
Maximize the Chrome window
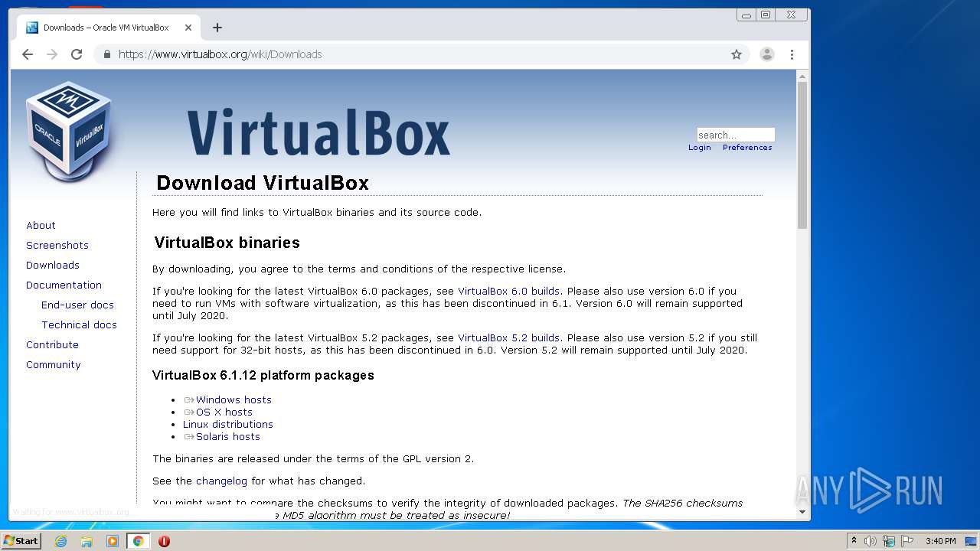tap(766, 15)
